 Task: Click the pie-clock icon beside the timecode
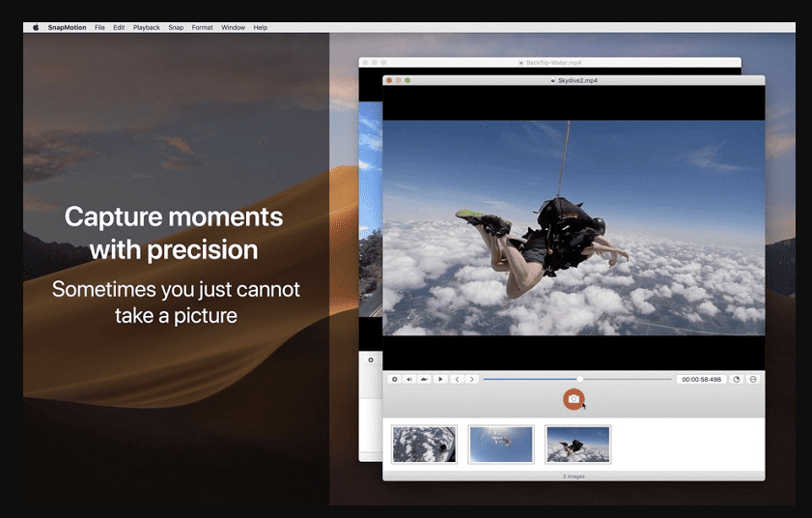pyautogui.click(x=737, y=380)
